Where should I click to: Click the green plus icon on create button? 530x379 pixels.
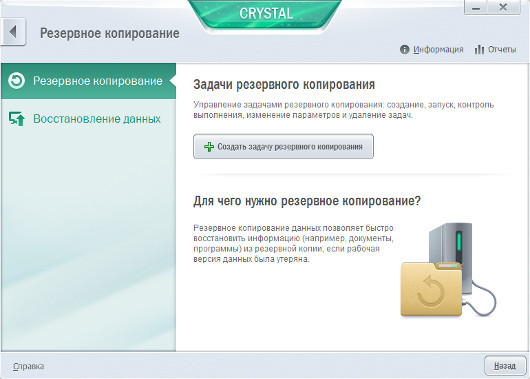(x=209, y=147)
